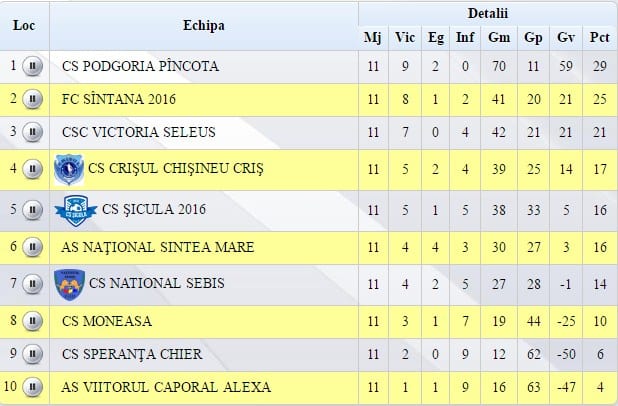Click the pause icon beside CS Podgoria Pîncota
Viewport: 618px width, 406px height.
32,67
